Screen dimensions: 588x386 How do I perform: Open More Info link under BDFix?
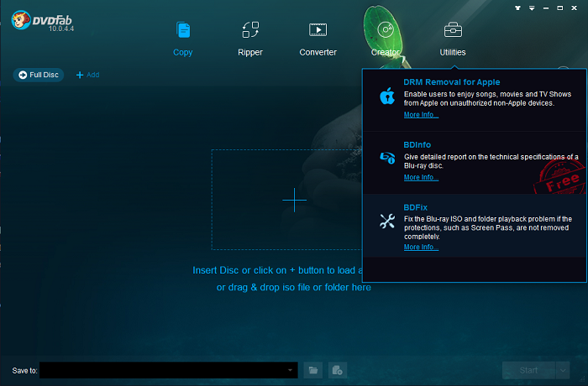421,247
